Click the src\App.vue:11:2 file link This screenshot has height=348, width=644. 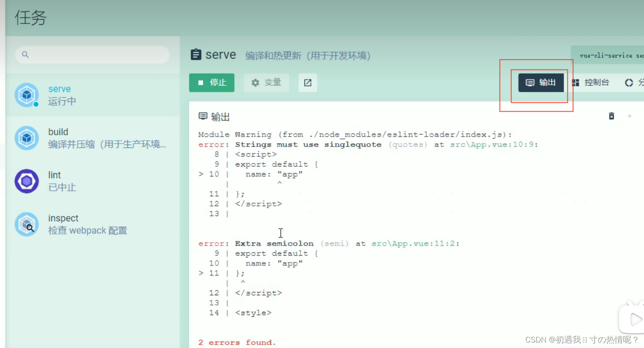click(413, 244)
